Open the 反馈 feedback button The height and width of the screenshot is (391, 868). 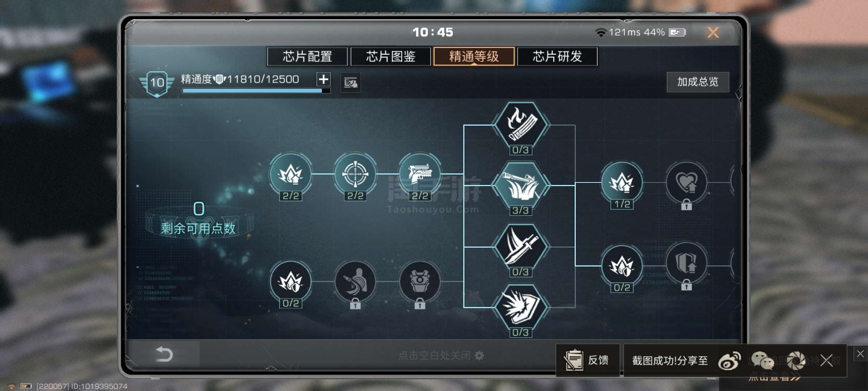(588, 360)
